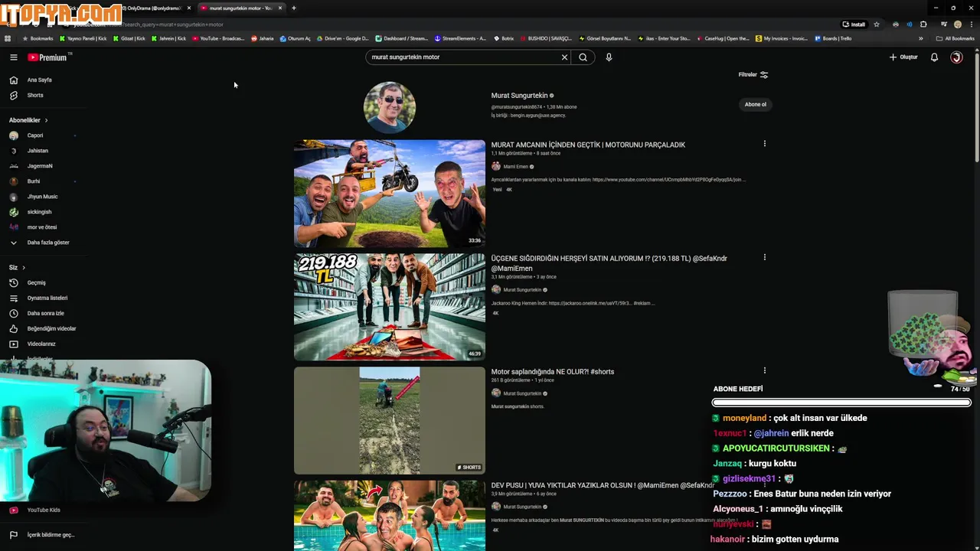Open YouTube Kids sidebar link
The width and height of the screenshot is (980, 551).
44,510
